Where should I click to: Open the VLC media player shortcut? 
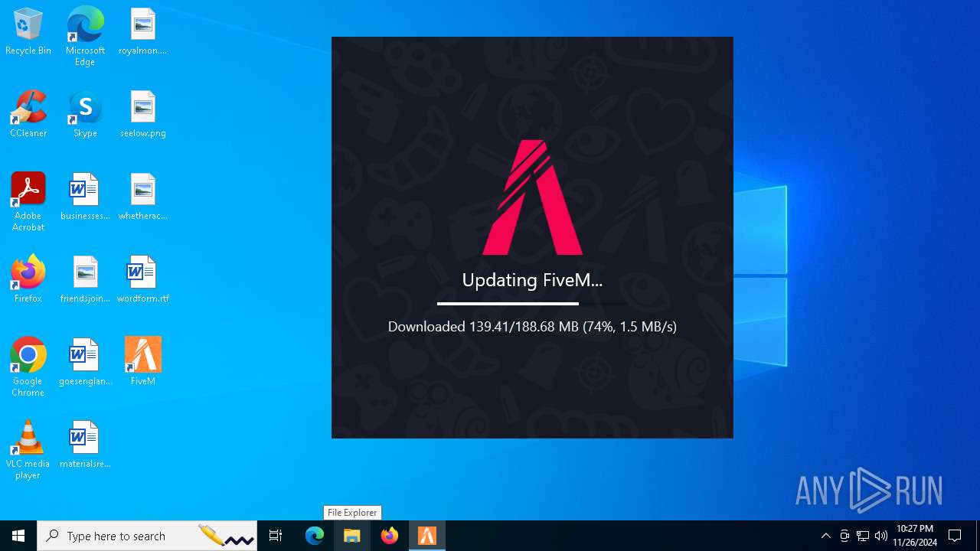[x=28, y=450]
